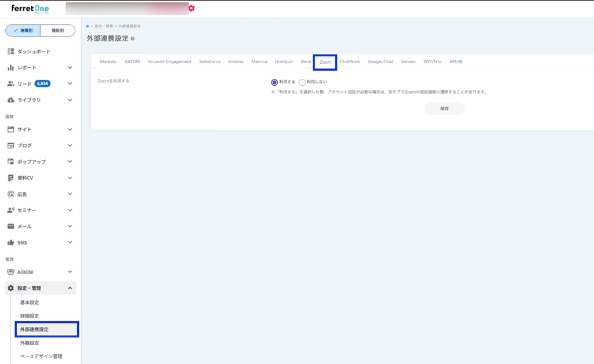Screen dimensions: 594x364
Task: Expand the レポート menu chevron
Action: click(70, 68)
